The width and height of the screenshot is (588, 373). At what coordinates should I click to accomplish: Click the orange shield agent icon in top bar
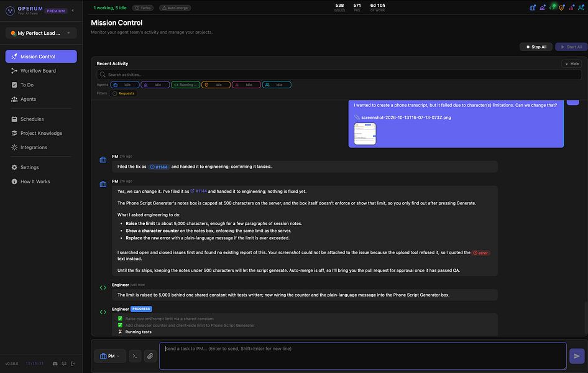click(x=562, y=7)
